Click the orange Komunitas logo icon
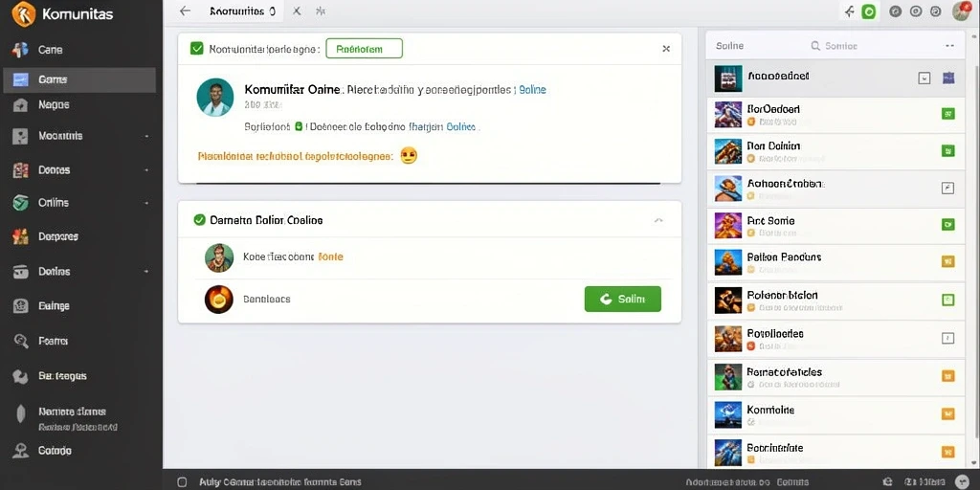Image resolution: width=980 pixels, height=490 pixels. pos(24,13)
